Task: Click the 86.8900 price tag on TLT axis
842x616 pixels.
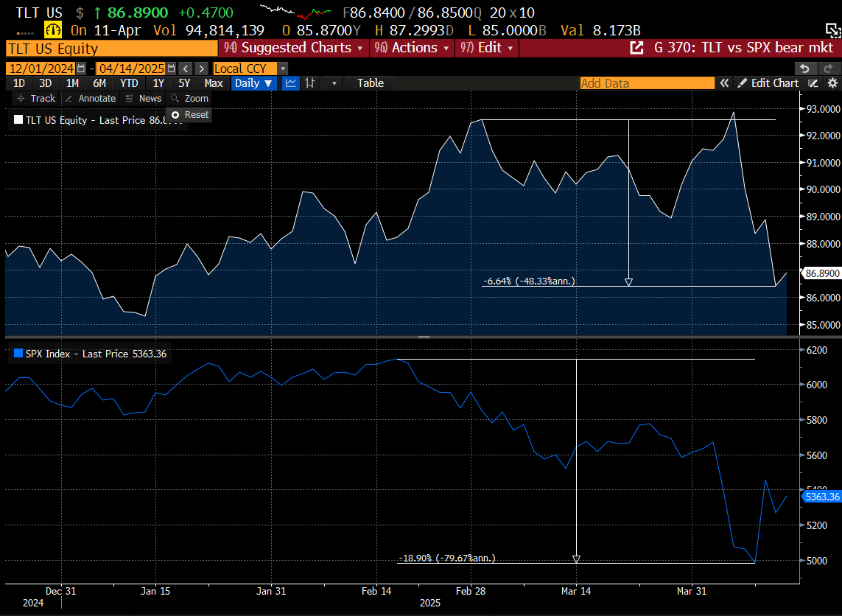Action: point(821,273)
